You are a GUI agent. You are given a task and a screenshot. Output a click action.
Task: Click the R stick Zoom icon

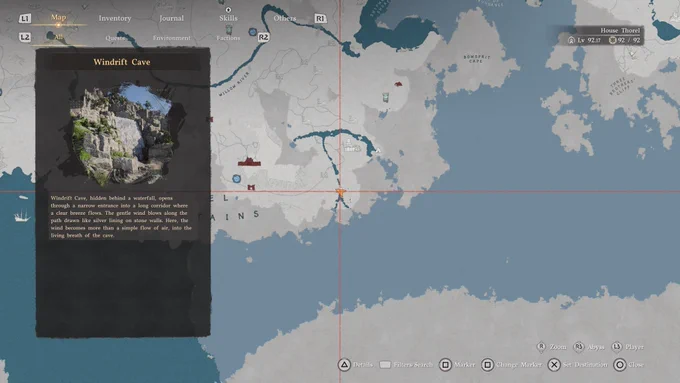541,347
